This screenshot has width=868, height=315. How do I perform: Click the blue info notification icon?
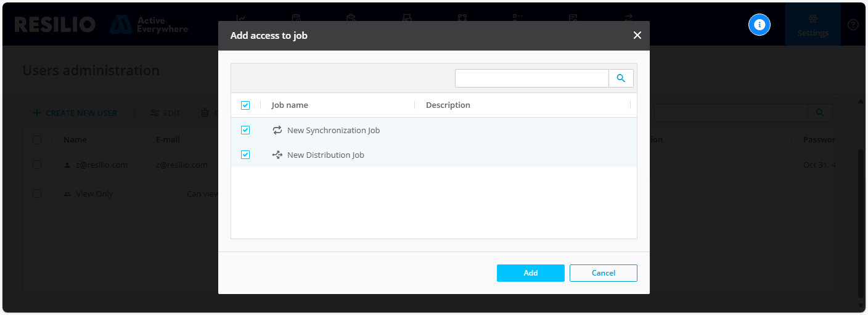[759, 25]
